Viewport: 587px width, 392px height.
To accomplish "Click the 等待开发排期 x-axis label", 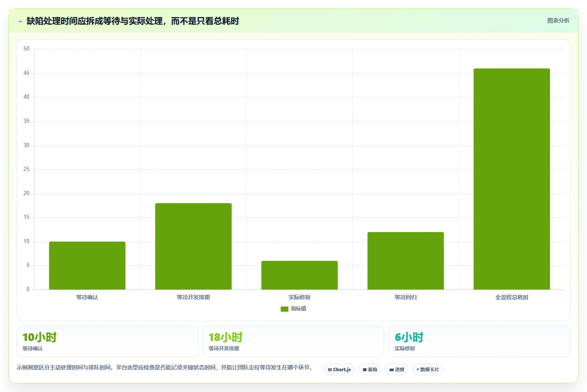I will [x=193, y=297].
